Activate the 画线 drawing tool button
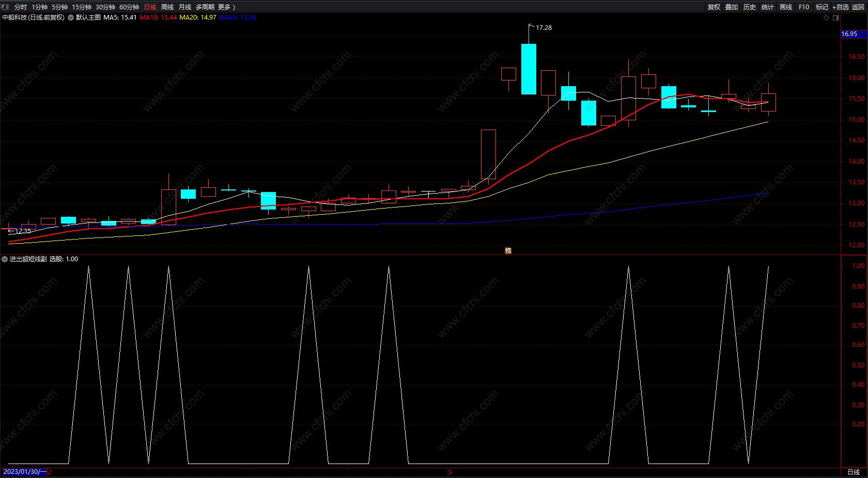The image size is (868, 478). click(786, 7)
